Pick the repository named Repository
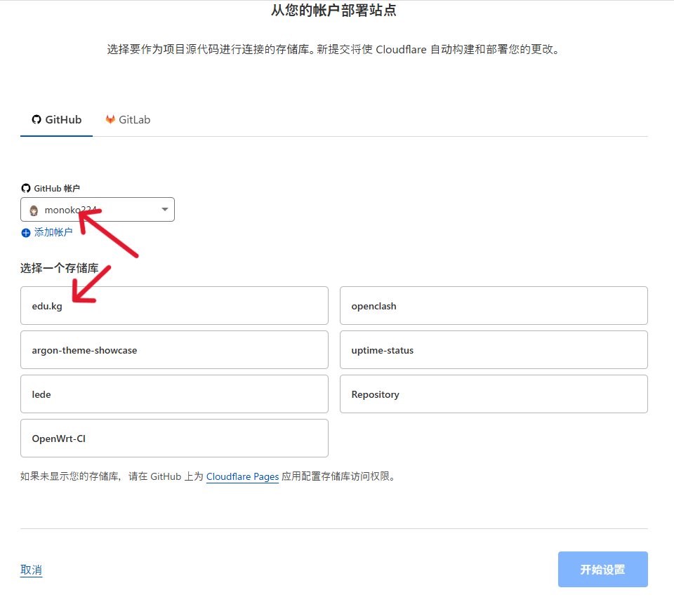 point(494,394)
